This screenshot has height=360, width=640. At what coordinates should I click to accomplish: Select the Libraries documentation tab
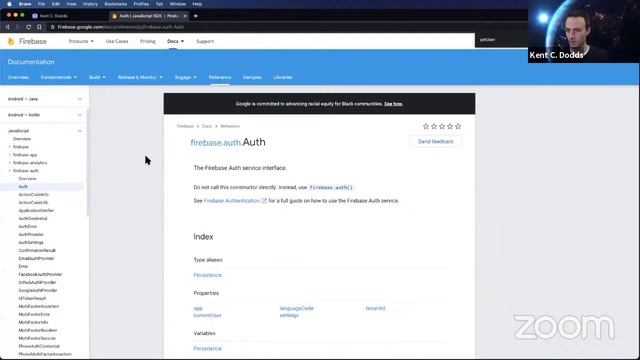click(x=283, y=77)
